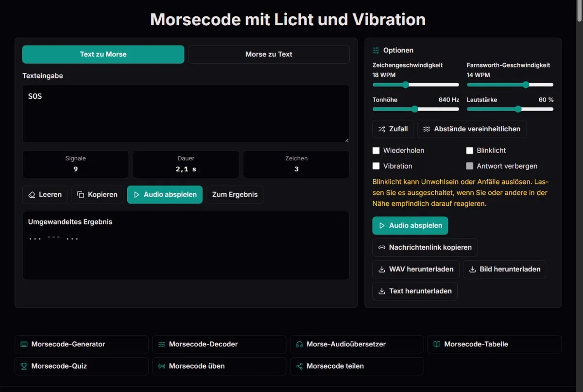Click the 14 WPM Farnsworth value

(x=478, y=75)
